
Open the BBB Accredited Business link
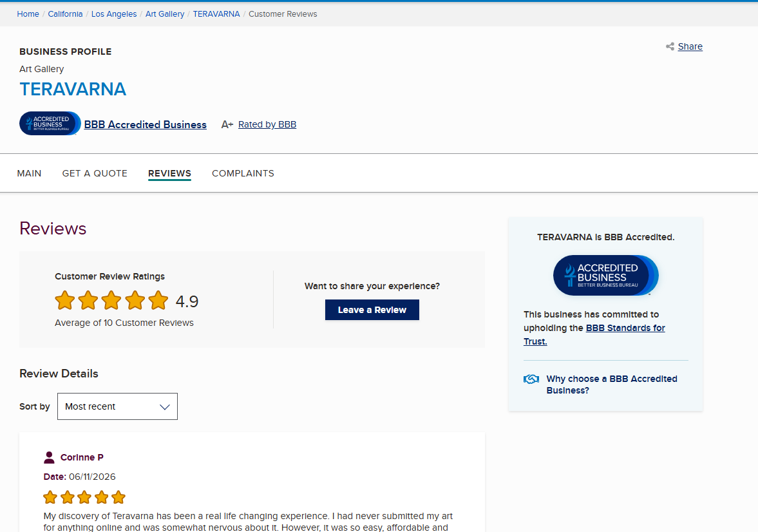(145, 124)
